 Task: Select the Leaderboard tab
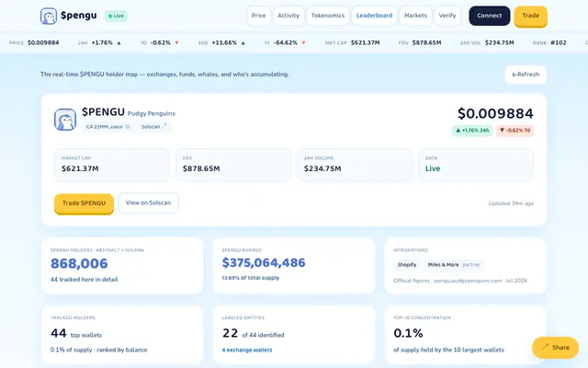374,16
